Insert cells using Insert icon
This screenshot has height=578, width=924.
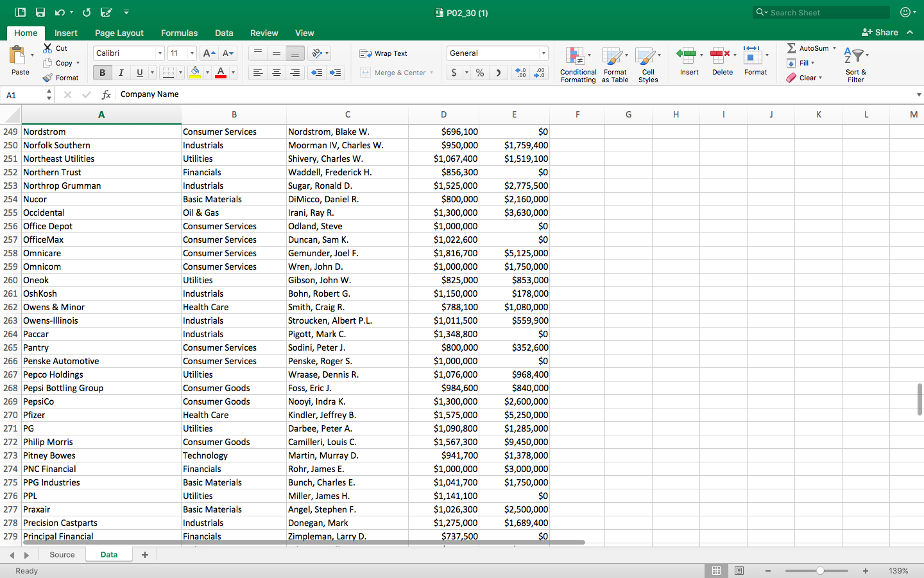pos(687,55)
